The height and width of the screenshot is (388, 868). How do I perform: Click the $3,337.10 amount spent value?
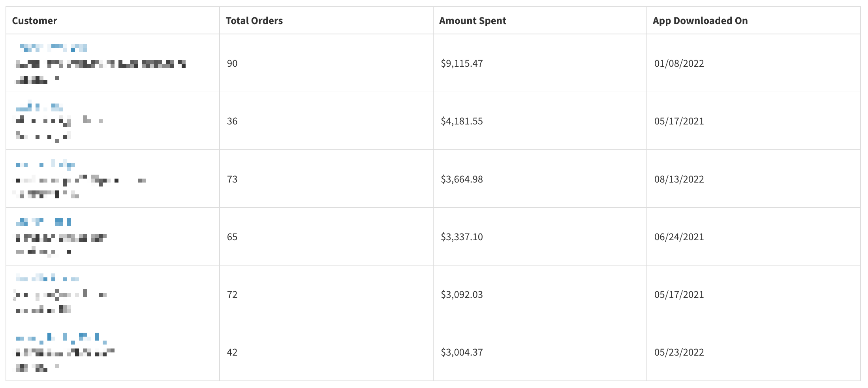point(462,237)
